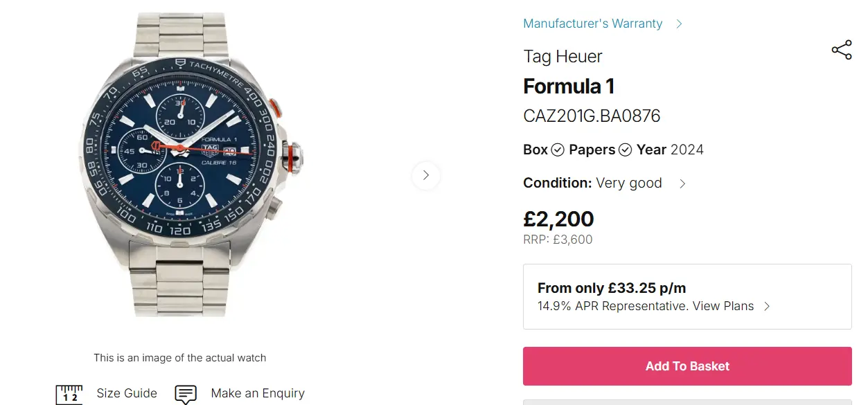Click the From only £33.25 p/m heading
The image size is (868, 405).
[612, 288]
